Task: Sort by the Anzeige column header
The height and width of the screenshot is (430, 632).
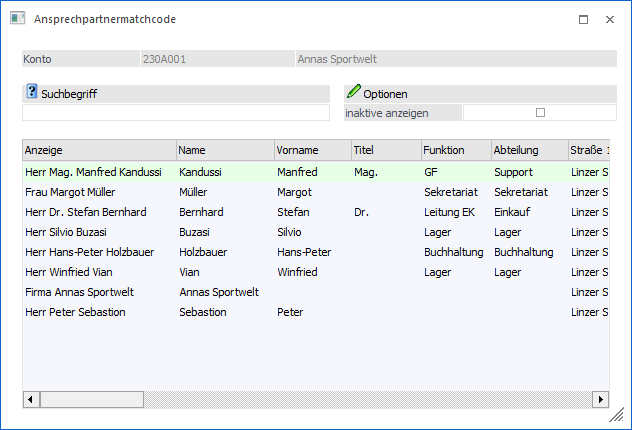Action: tap(98, 150)
